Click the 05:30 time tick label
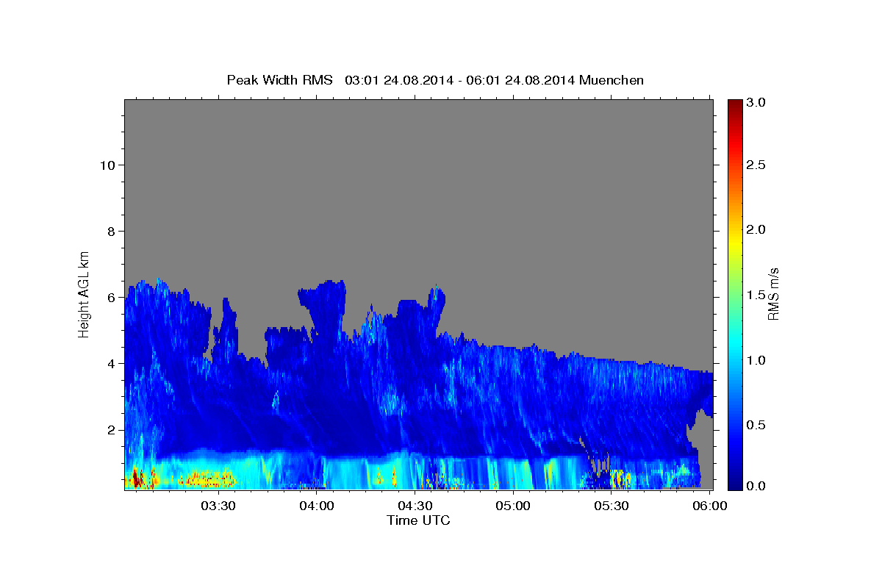 (611, 506)
